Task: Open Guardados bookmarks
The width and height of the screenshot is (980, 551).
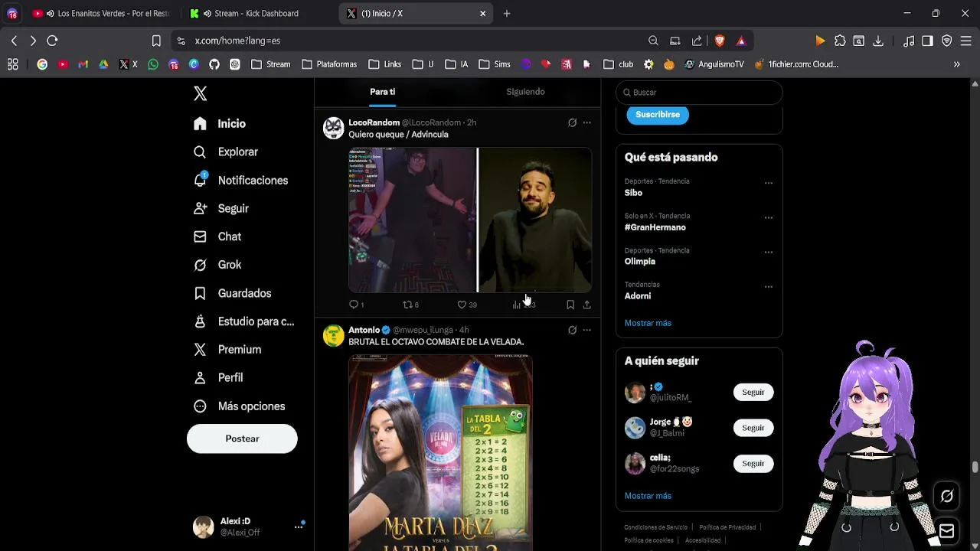Action: (233, 293)
